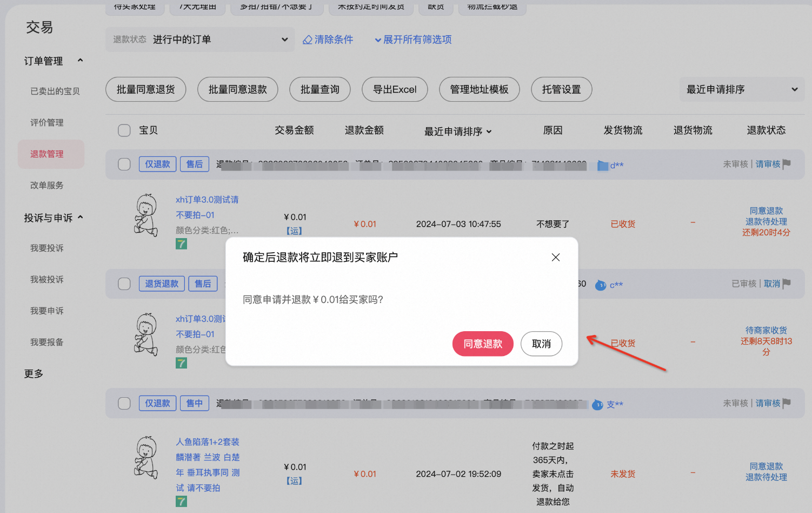
Task: Expand filters via 展开所有筛选项
Action: pos(413,40)
